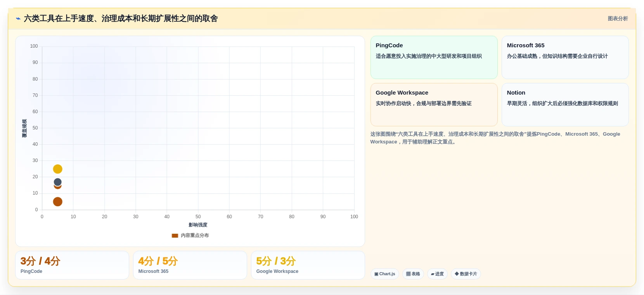
Task: Click the Chart.js tag chip
Action: pos(385,274)
